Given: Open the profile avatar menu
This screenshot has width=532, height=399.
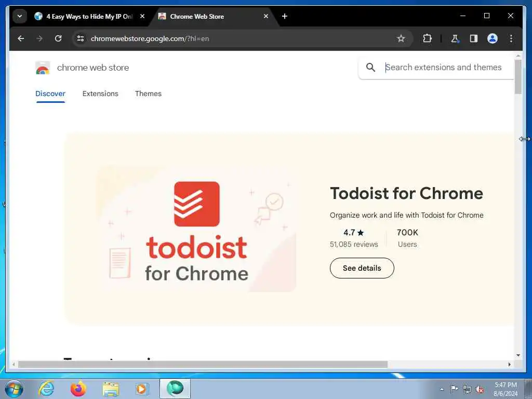Looking at the screenshot, I should [493, 38].
